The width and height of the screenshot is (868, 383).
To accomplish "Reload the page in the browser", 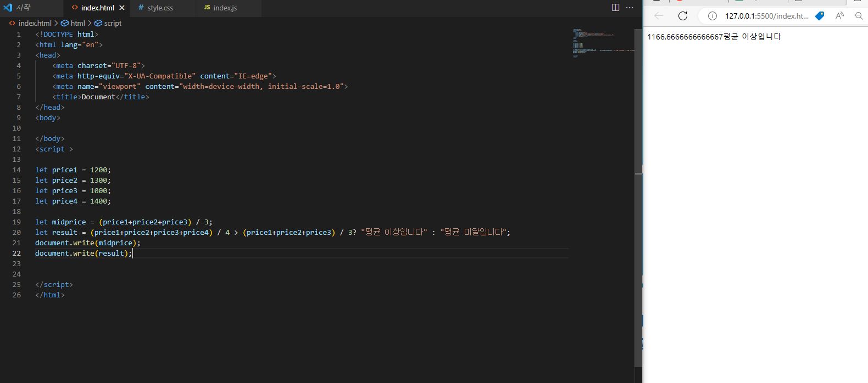I will coord(683,16).
